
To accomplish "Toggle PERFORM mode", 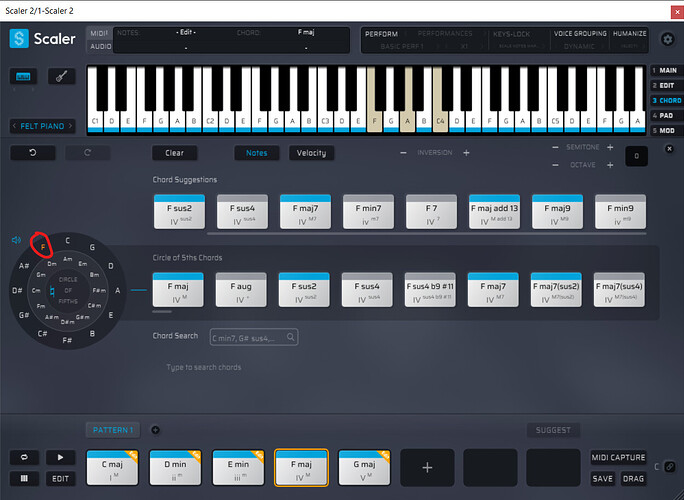I will pyautogui.click(x=381, y=34).
